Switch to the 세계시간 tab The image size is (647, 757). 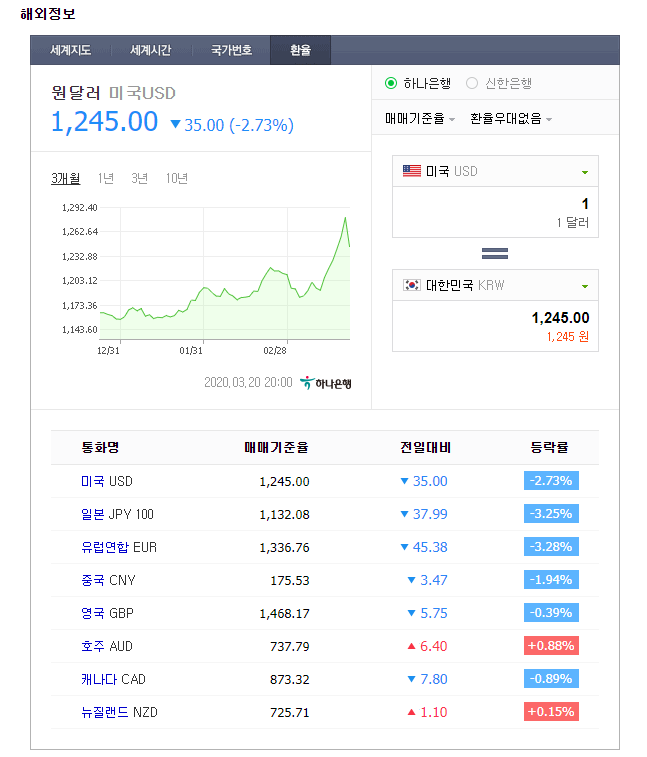pos(151,50)
